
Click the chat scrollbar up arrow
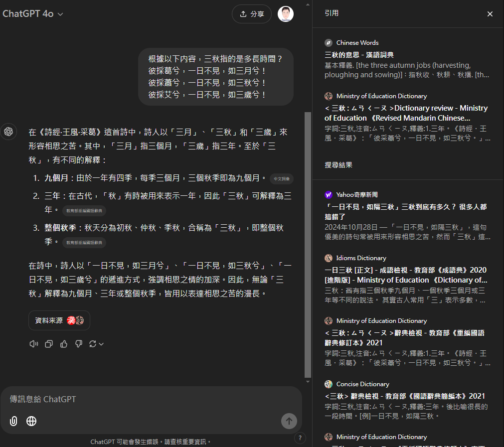308,4
